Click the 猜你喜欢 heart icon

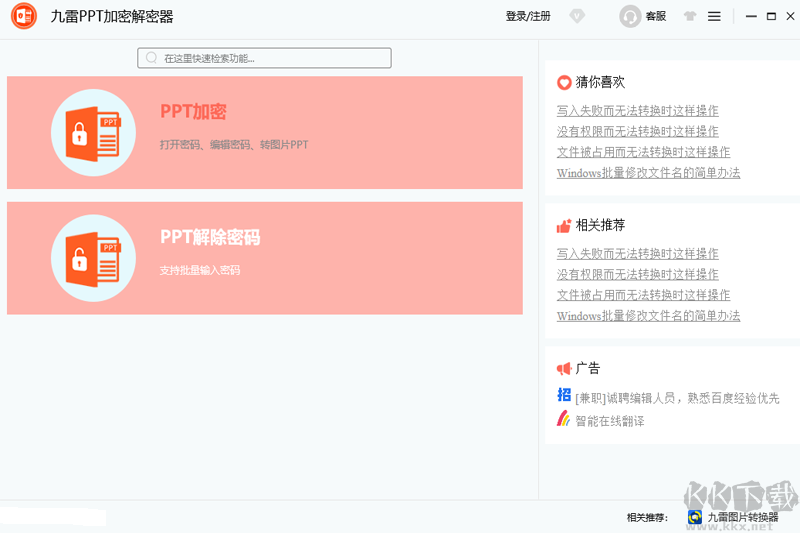click(x=564, y=82)
